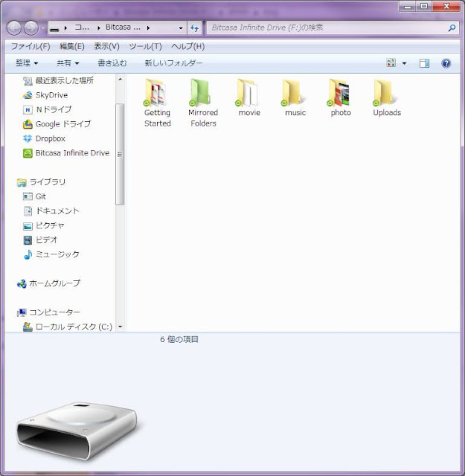Select N ドライブ in the sidebar
This screenshot has height=476, width=465.
pyautogui.click(x=48, y=109)
